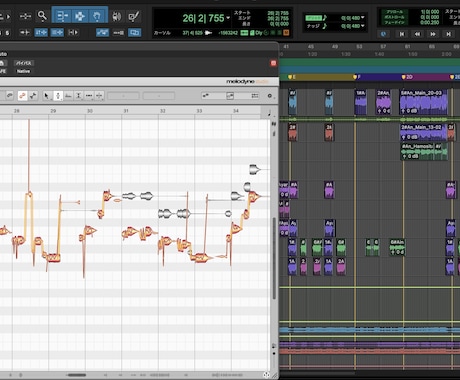The height and width of the screenshot is (380, 460).
Task: Select the 5#An_Main_20-03 audio clip
Action: point(423,102)
